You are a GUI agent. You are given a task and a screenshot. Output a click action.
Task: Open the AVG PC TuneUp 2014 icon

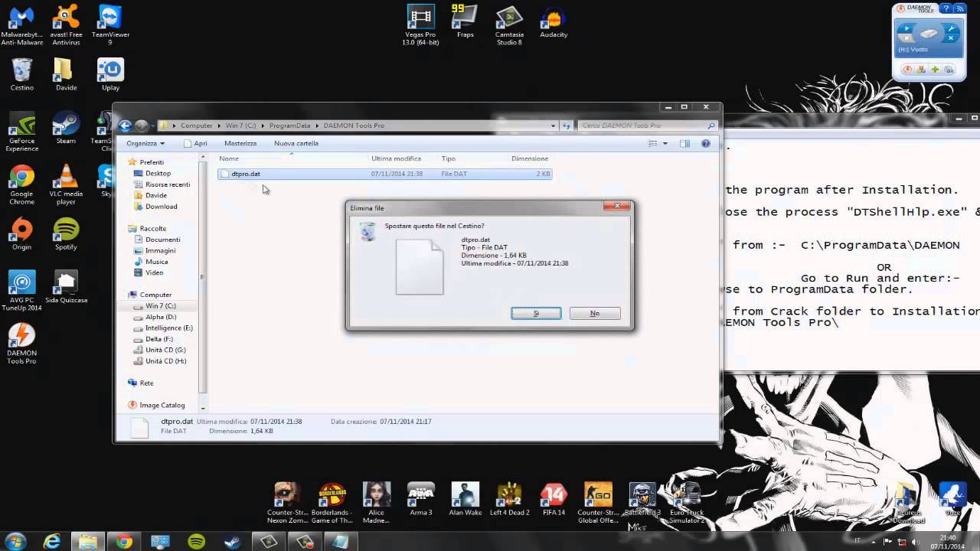(x=21, y=291)
